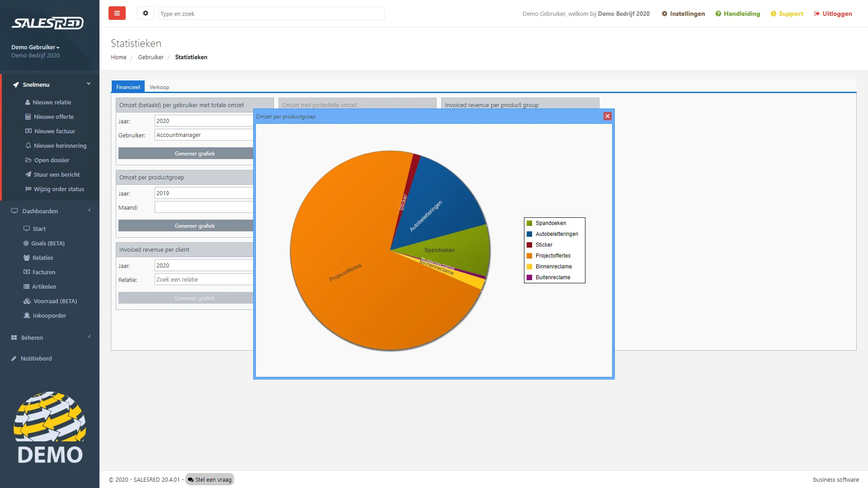Image resolution: width=868 pixels, height=488 pixels.
Task: Click the Uitloggen link
Action: click(833, 14)
